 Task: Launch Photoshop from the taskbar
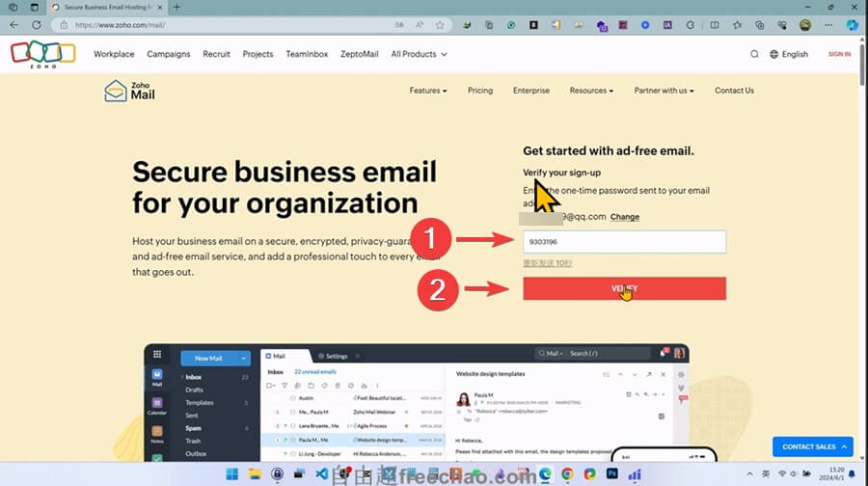[x=611, y=474]
